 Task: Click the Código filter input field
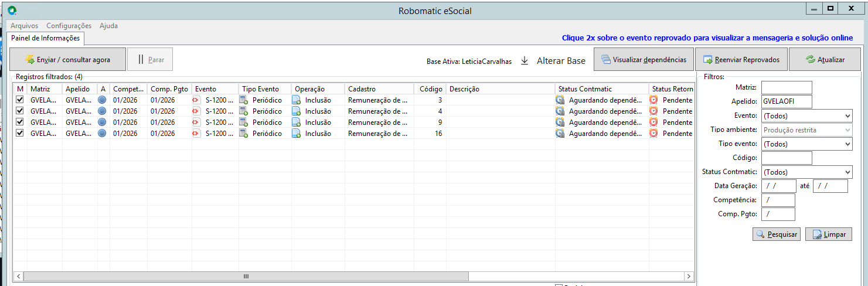[x=787, y=158]
